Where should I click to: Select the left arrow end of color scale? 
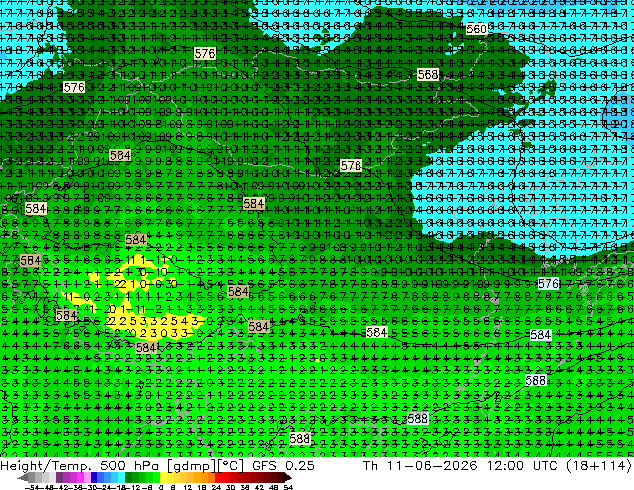tap(22, 478)
